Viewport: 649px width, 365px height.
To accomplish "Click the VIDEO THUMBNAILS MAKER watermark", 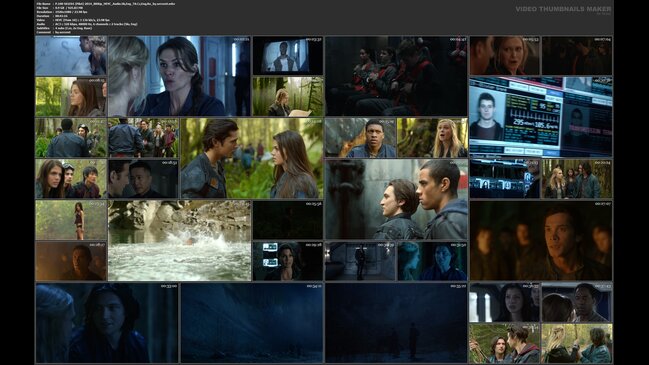I will pyautogui.click(x=563, y=9).
